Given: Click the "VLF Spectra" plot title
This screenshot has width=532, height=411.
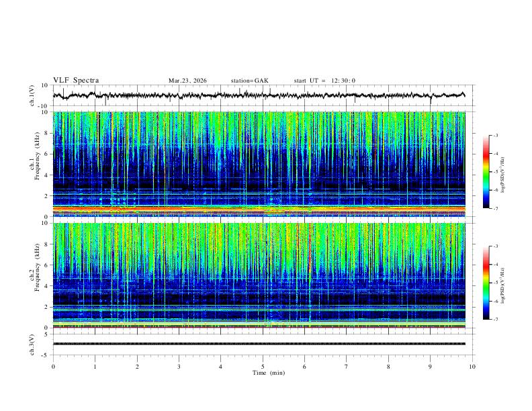Looking at the screenshot, I should [x=76, y=81].
